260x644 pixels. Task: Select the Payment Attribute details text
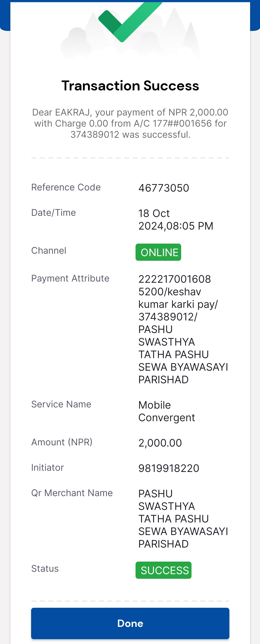[x=183, y=329]
